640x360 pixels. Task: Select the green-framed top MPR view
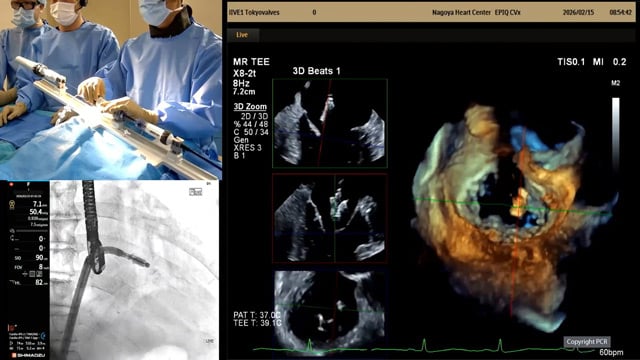330,123
